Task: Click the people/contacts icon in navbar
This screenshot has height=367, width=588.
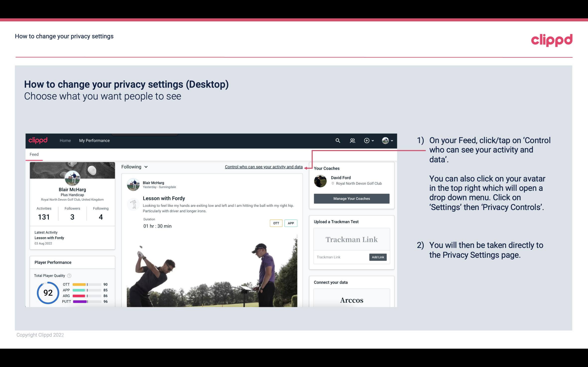Action: tap(352, 140)
